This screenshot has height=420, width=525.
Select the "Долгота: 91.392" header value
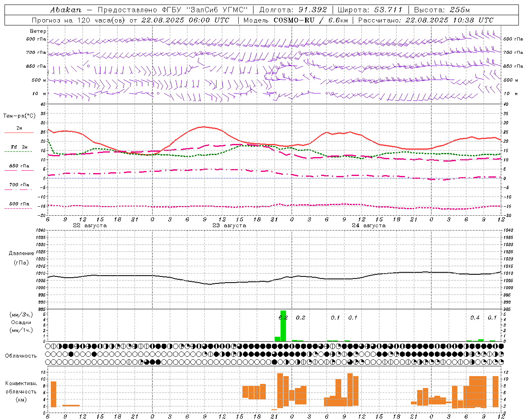point(293,10)
